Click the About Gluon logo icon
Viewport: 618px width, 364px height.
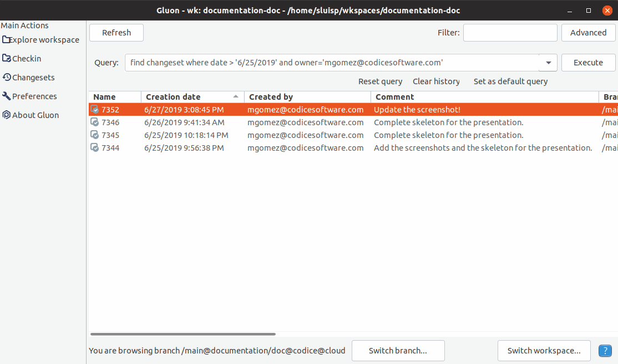pyautogui.click(x=6, y=115)
